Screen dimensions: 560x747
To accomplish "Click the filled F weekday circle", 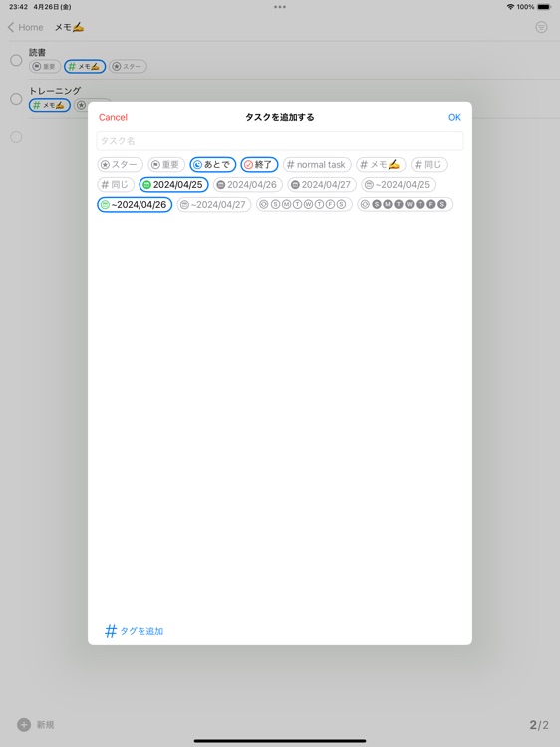I will 431,205.
